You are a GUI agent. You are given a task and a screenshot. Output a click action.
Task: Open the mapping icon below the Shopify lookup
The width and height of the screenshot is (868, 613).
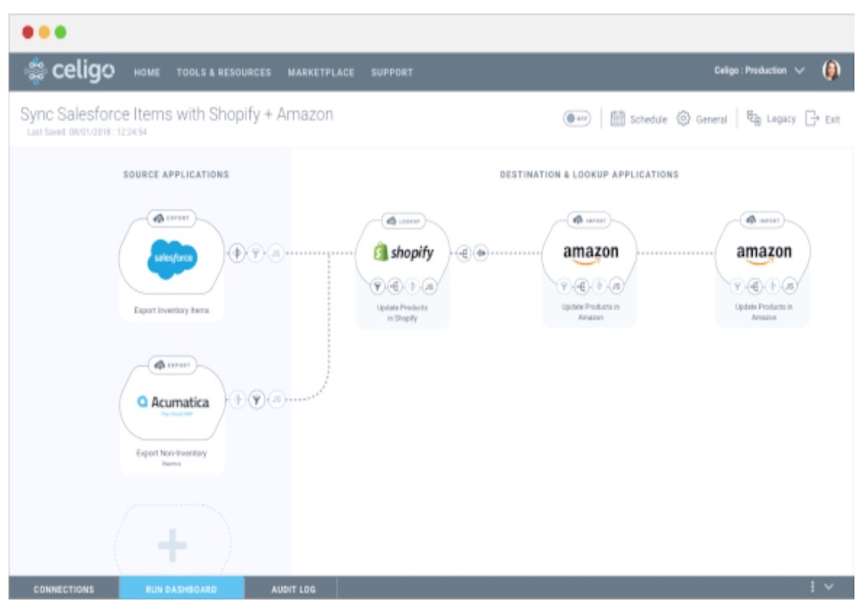[396, 286]
